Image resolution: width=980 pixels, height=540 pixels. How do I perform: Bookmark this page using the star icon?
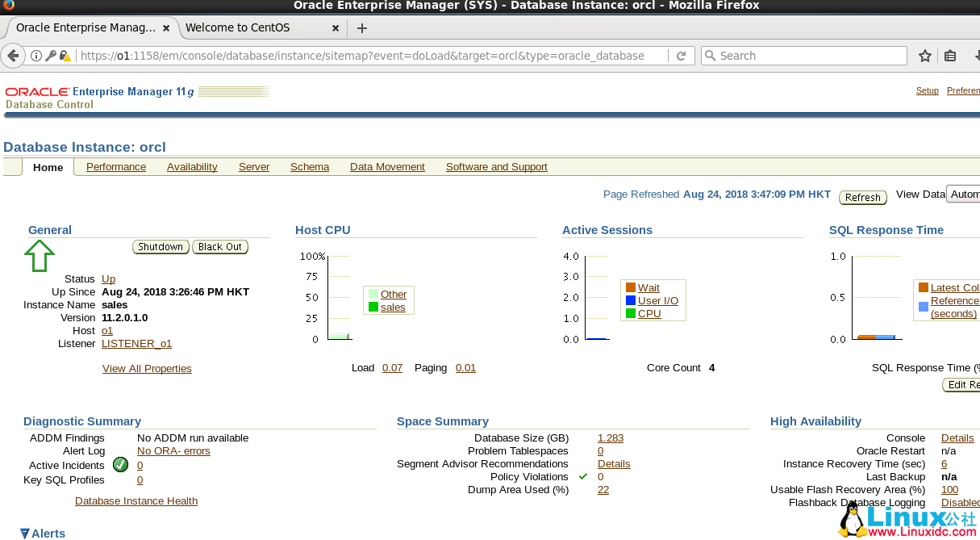tap(924, 56)
